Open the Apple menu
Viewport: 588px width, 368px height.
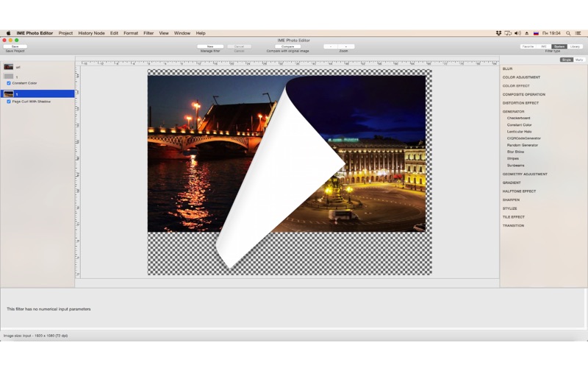tap(8, 33)
